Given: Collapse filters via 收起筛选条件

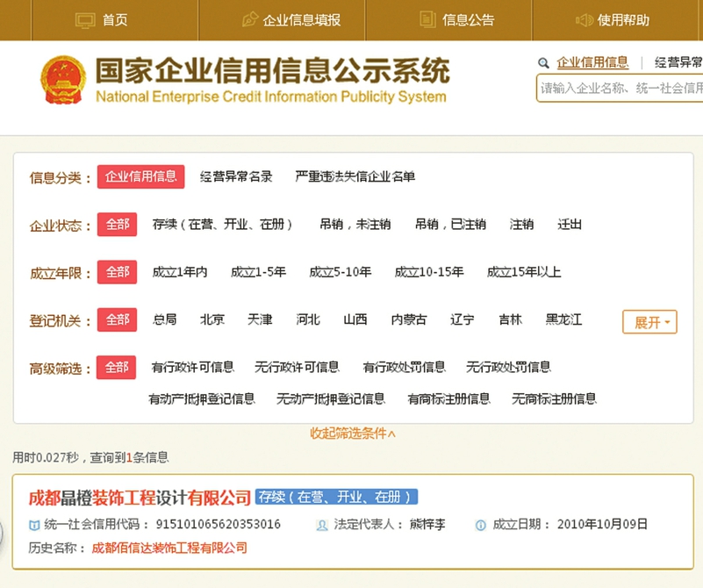Looking at the screenshot, I should [353, 434].
